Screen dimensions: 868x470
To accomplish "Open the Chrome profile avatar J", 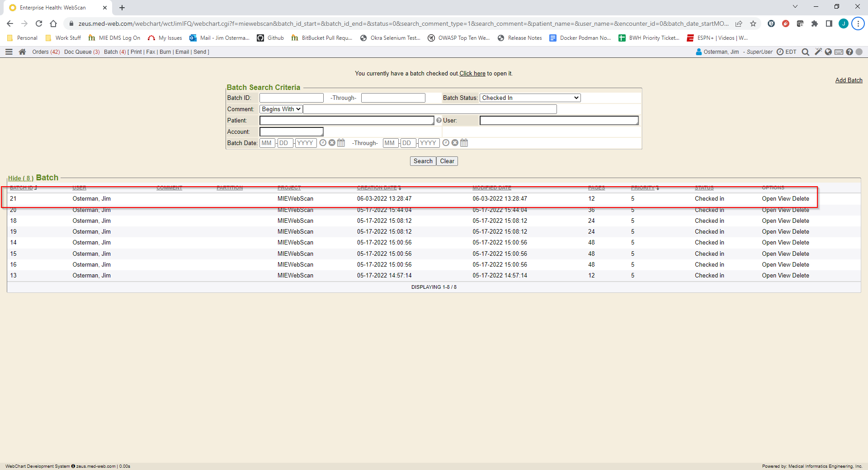I will click(x=844, y=23).
